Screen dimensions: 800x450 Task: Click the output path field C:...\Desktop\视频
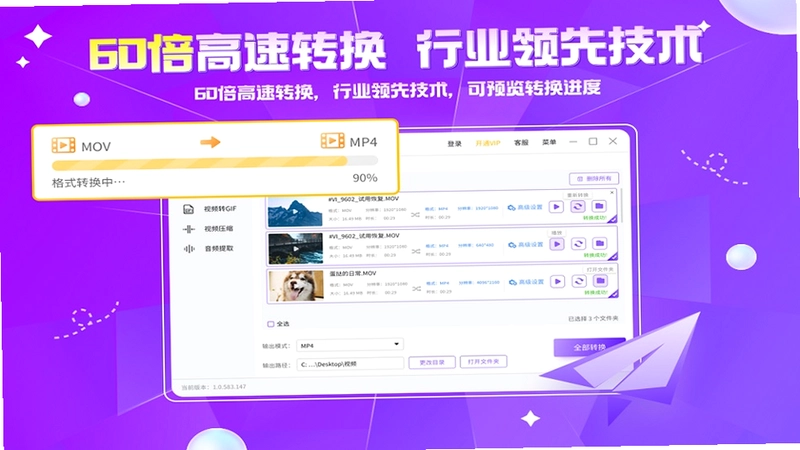tap(349, 364)
